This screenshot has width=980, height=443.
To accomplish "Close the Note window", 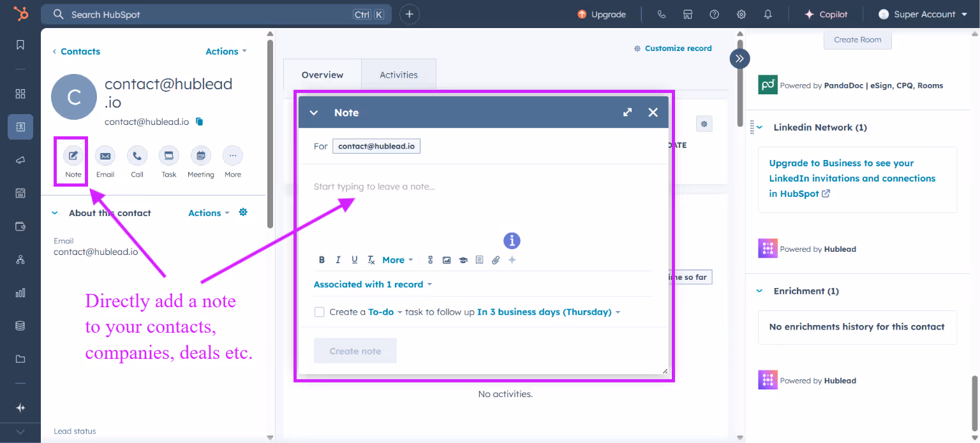I will pos(653,112).
